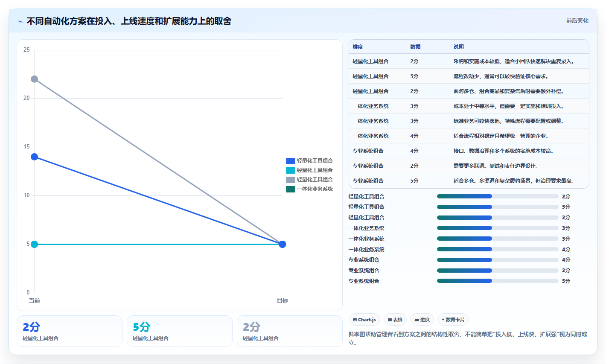Image resolution: width=606 pixels, height=364 pixels.
Task: Toggle the cyan 轻量化工具组合 legend swatch
Action: 291,170
